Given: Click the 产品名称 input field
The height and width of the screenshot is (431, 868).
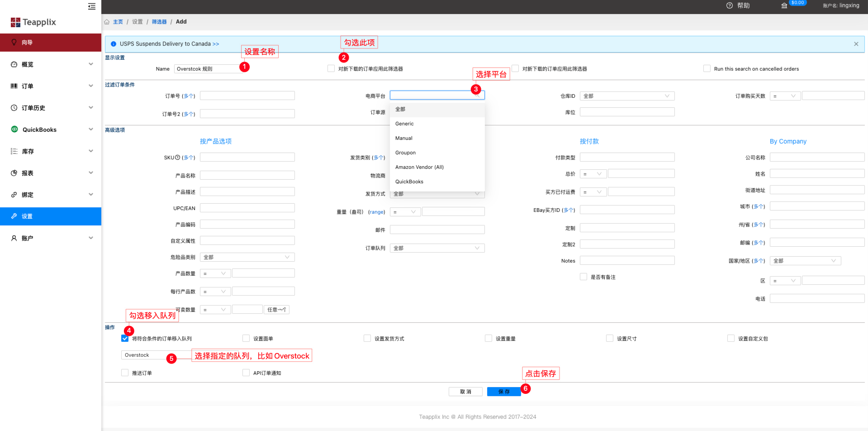Looking at the screenshot, I should [247, 175].
